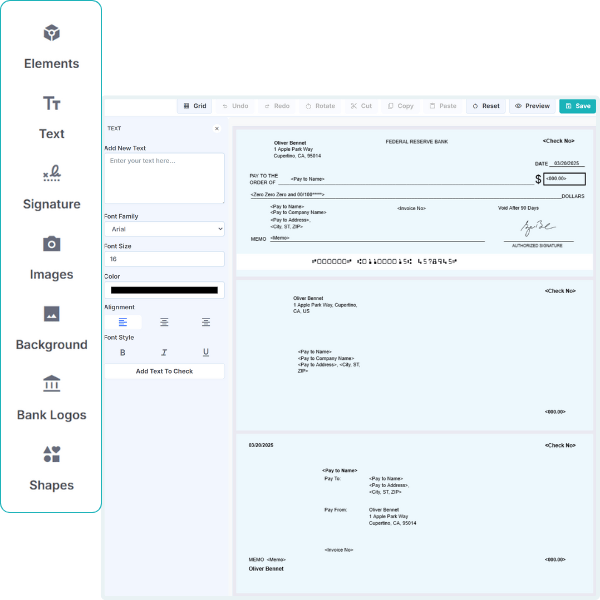
Task: Open the black Color swatch picker
Action: click(x=164, y=290)
